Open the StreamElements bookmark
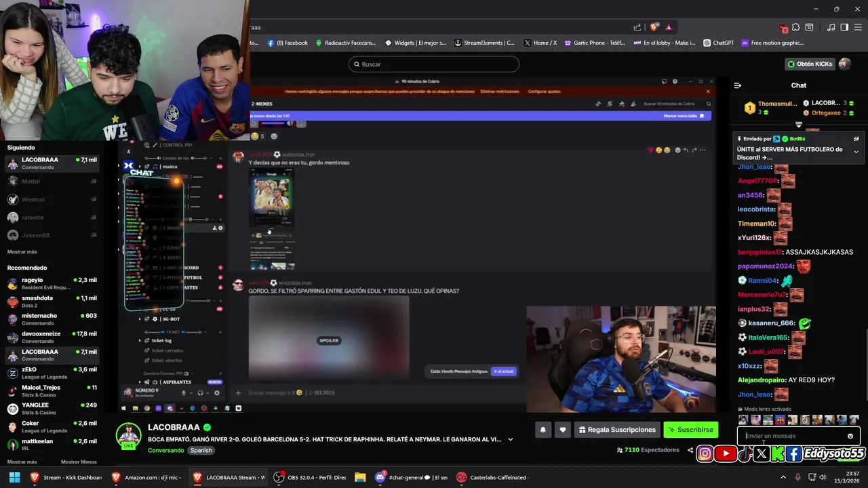Image resolution: width=868 pixels, height=488 pixels. (x=484, y=43)
